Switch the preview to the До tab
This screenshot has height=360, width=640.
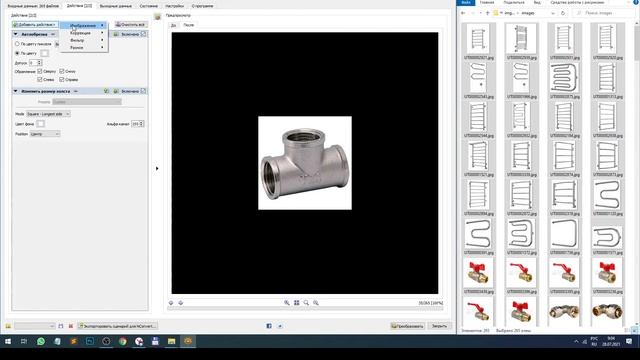(x=173, y=25)
